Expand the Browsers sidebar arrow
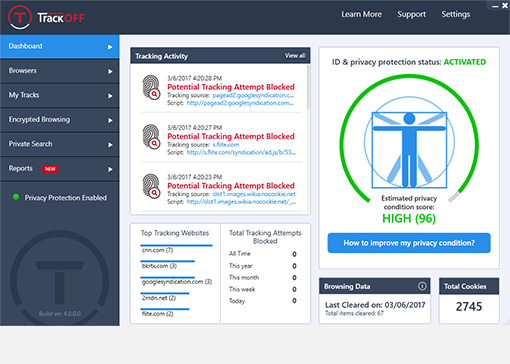Image resolution: width=510 pixels, height=364 pixels. tap(110, 71)
